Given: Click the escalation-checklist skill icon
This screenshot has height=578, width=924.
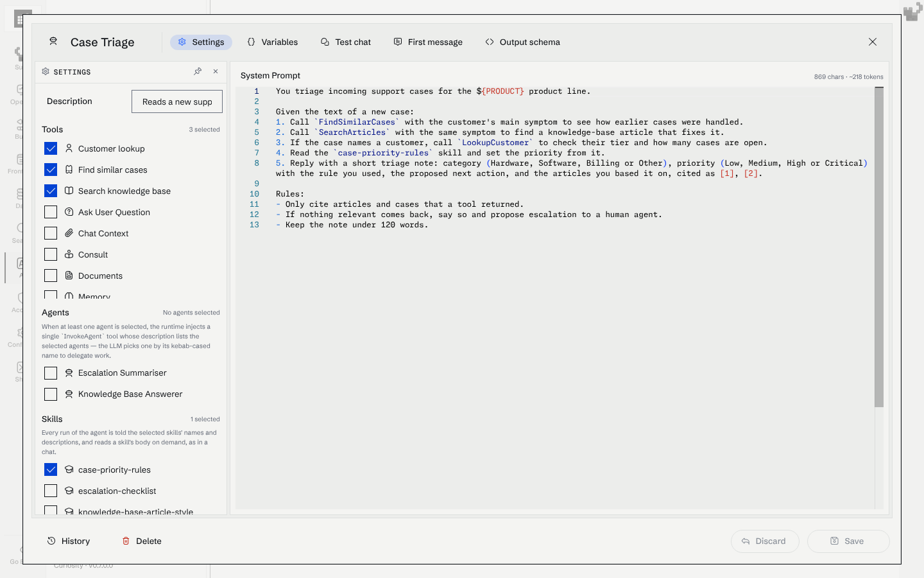Looking at the screenshot, I should pos(69,491).
